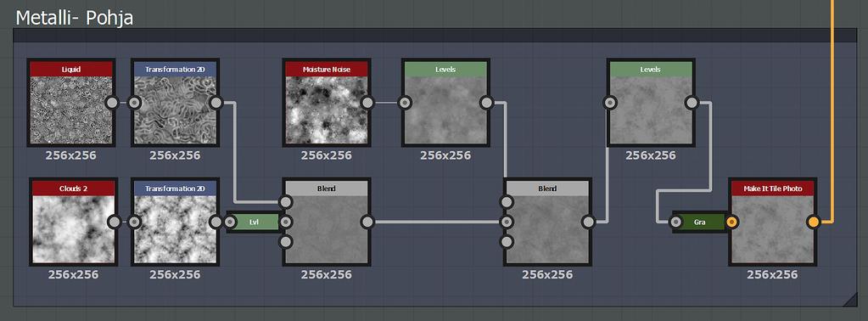Select the small green Lvl node
The height and width of the screenshot is (321, 868).
(x=254, y=222)
